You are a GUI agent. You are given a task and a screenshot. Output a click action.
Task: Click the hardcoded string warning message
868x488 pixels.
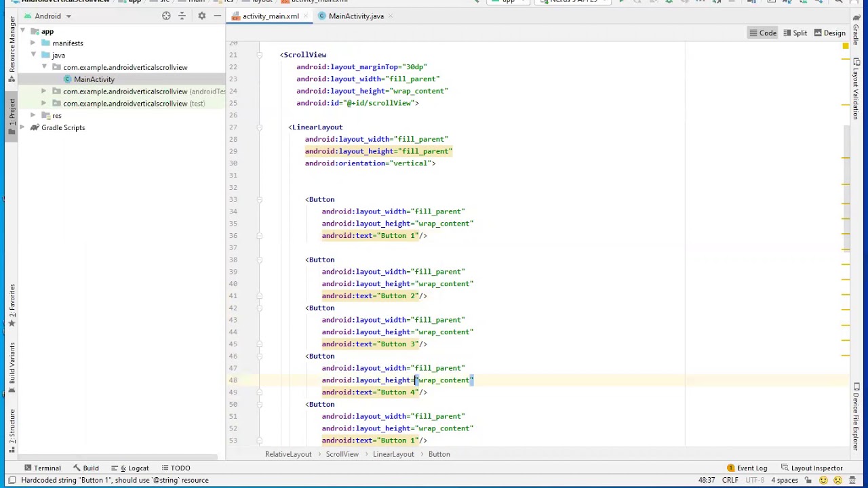coord(115,481)
